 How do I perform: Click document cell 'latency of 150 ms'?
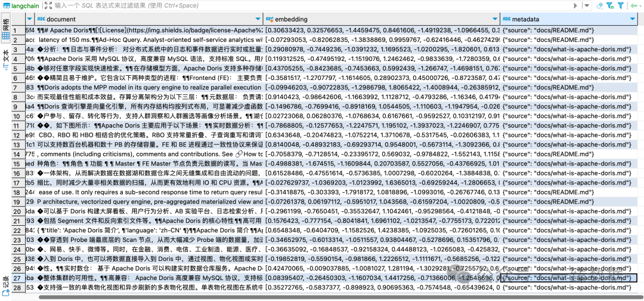[x=149, y=39]
